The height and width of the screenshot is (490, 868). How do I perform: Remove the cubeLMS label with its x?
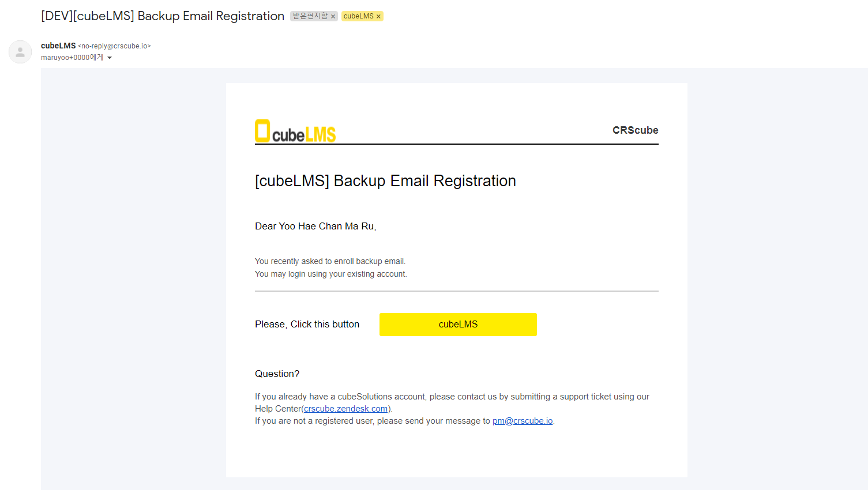[x=378, y=17]
